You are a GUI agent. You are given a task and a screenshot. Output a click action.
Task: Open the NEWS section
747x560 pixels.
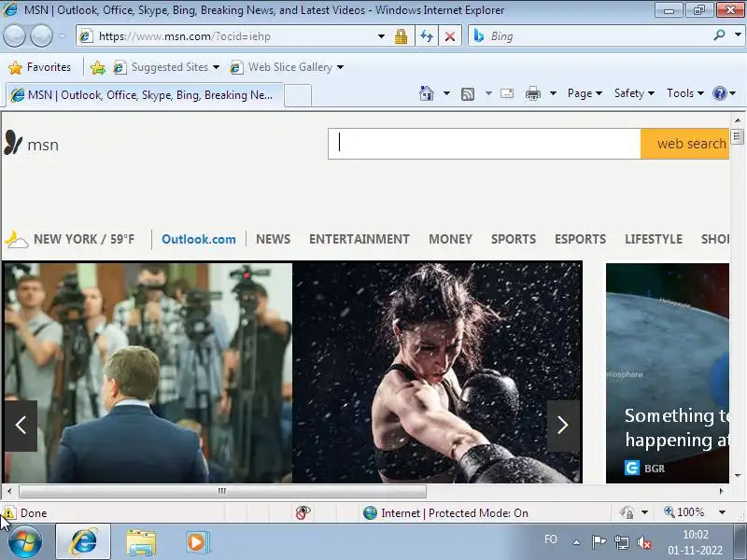(x=273, y=239)
